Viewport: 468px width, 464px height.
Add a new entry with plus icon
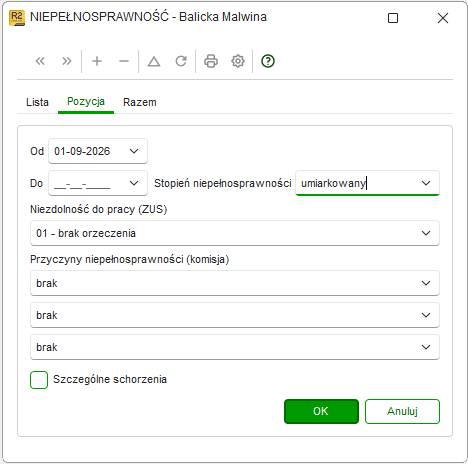click(x=97, y=61)
